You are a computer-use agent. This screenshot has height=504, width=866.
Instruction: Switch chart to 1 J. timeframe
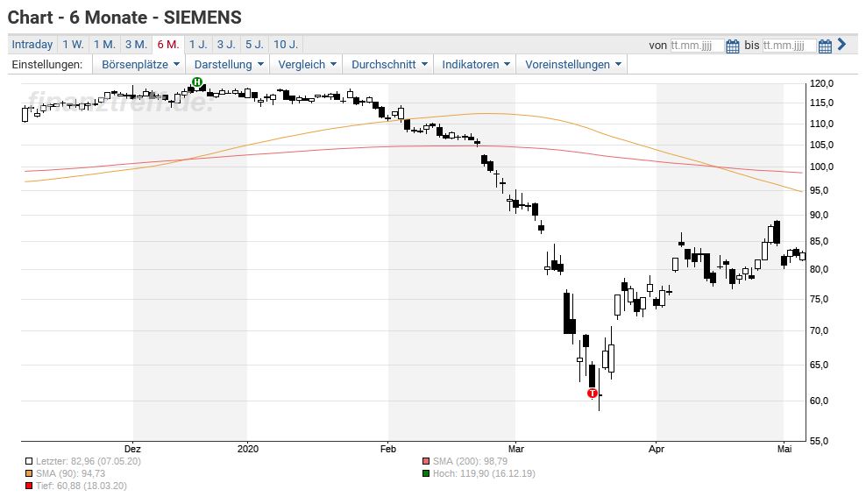(198, 44)
